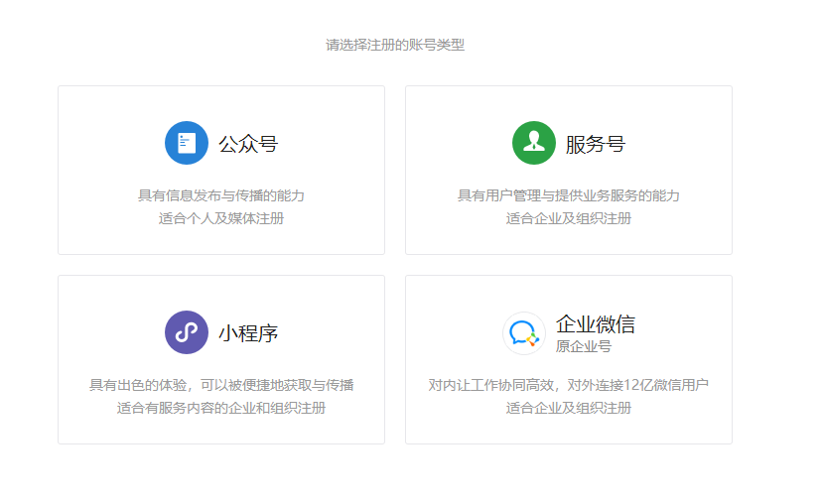The height and width of the screenshot is (504, 821).
Task: Select the 公众号 title text
Action: [248, 144]
